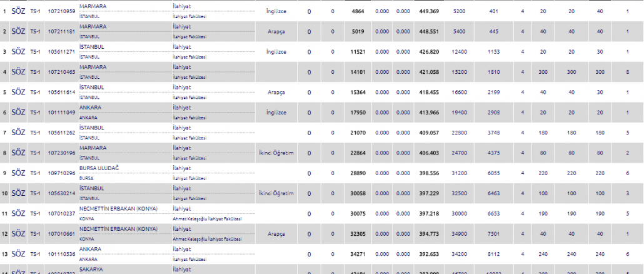Select the SÖZ score type in row 1
The image size is (644, 274).
[x=18, y=11]
